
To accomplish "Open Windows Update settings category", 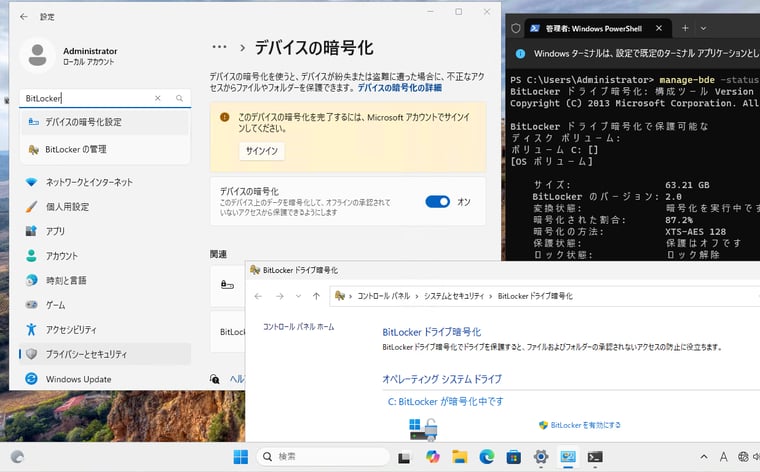I will [105, 379].
